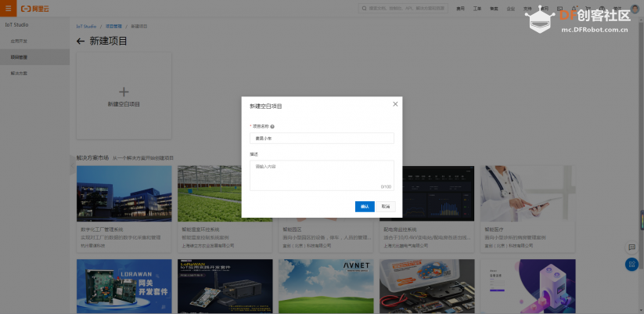Click the 智能园区 card title
The image size is (644, 314).
[x=293, y=229]
